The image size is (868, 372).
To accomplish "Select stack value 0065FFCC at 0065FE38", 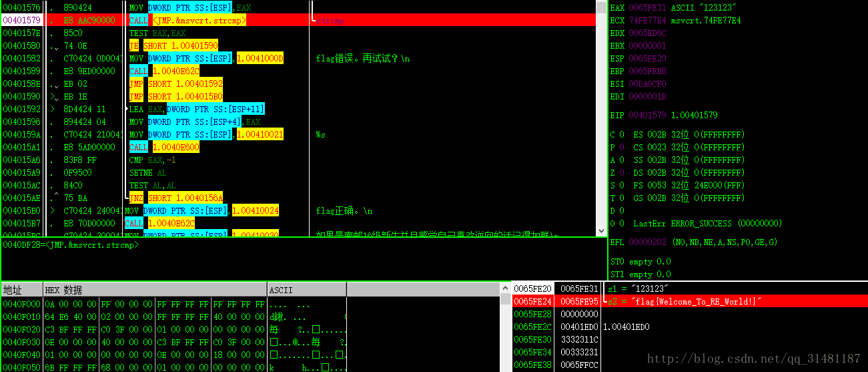I will [579, 365].
